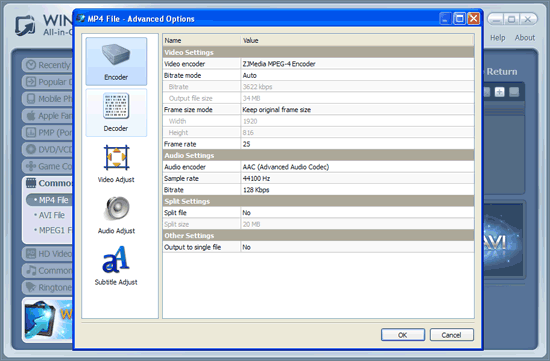Select MPEG1 File in main window list

tap(53, 230)
